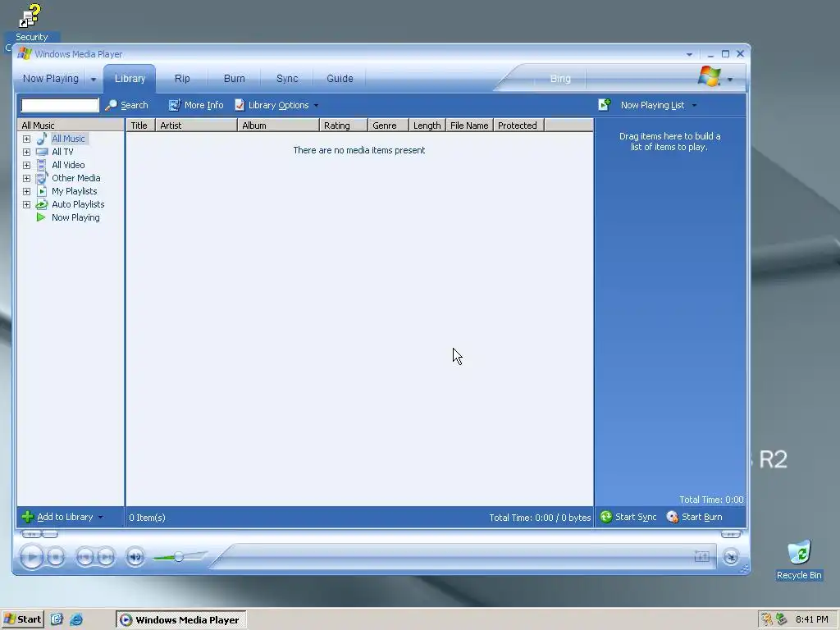Click the Add to Library plus icon
Viewport: 840px width, 630px height.
[28, 517]
